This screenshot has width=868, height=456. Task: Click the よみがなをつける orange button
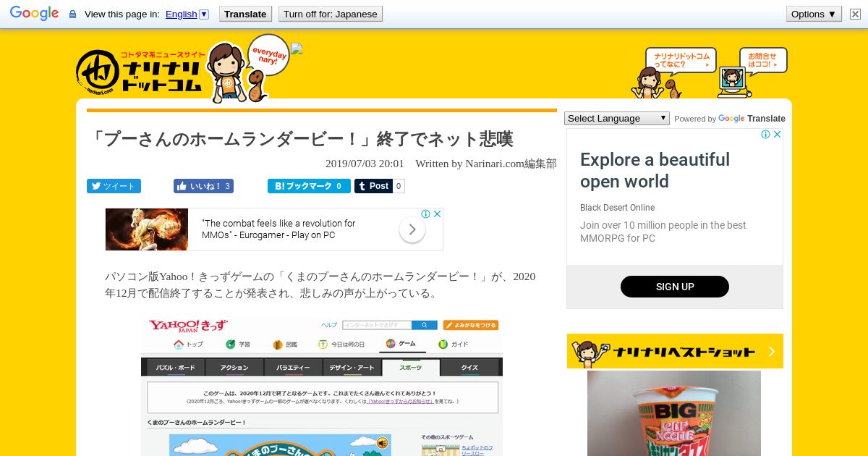coord(471,325)
